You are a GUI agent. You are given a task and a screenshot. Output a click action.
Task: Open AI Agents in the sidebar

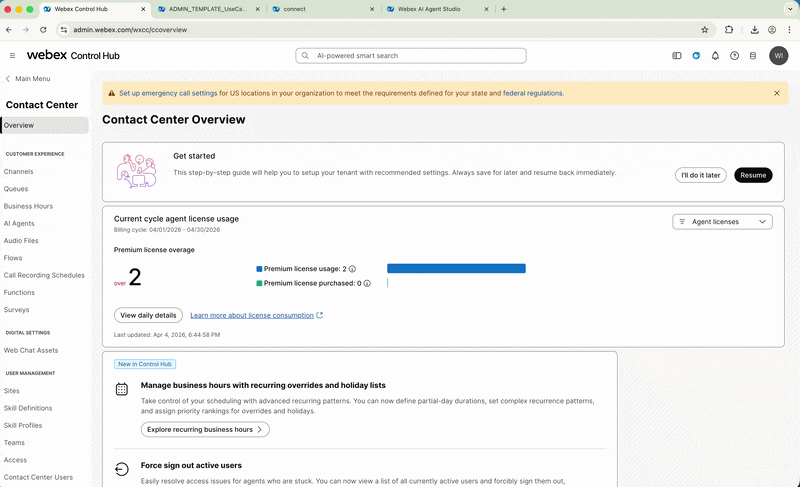click(19, 223)
